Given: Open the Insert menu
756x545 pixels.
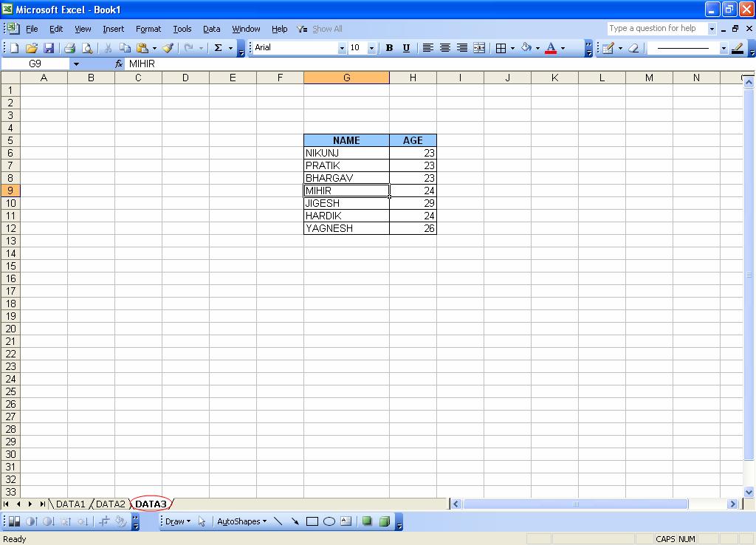Looking at the screenshot, I should [x=113, y=29].
